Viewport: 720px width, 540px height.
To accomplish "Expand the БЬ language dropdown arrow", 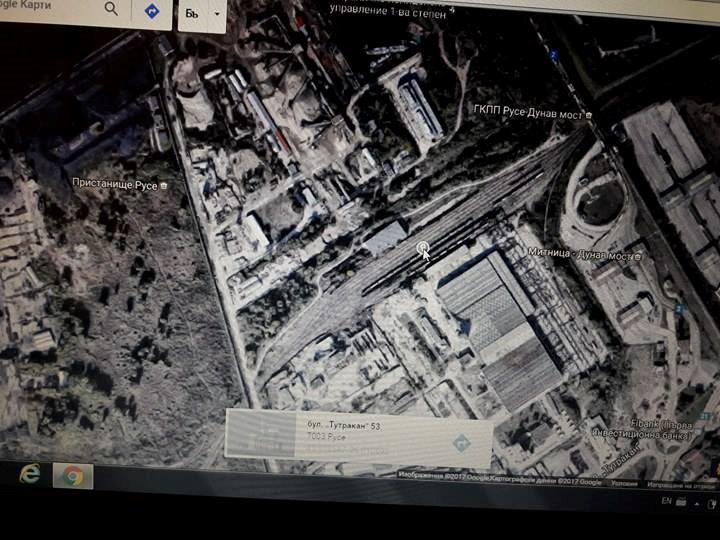I will [x=217, y=15].
